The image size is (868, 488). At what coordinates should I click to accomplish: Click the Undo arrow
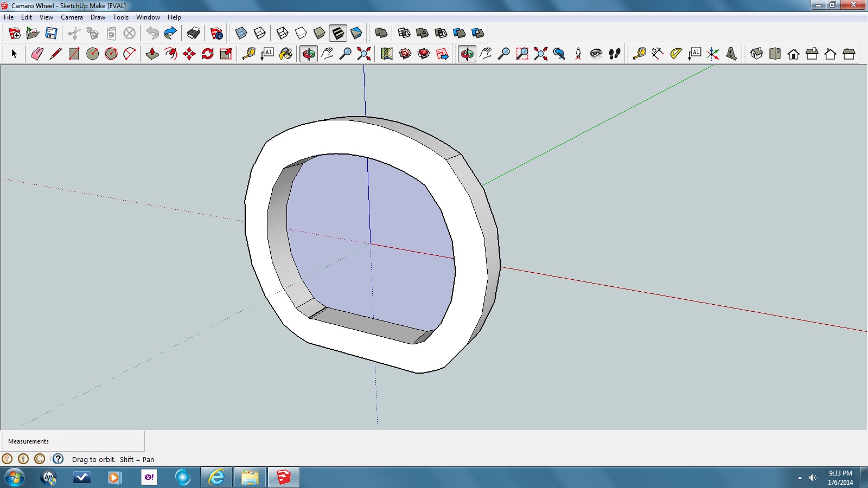[x=152, y=33]
